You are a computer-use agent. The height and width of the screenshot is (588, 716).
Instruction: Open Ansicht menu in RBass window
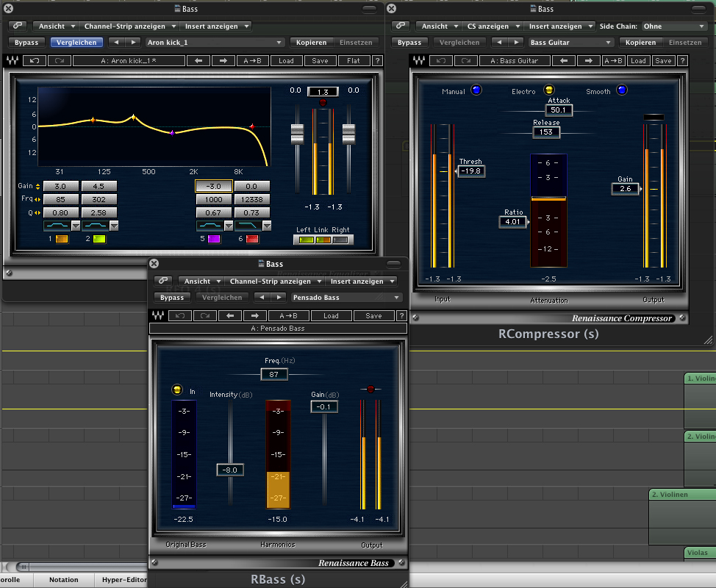coord(201,282)
